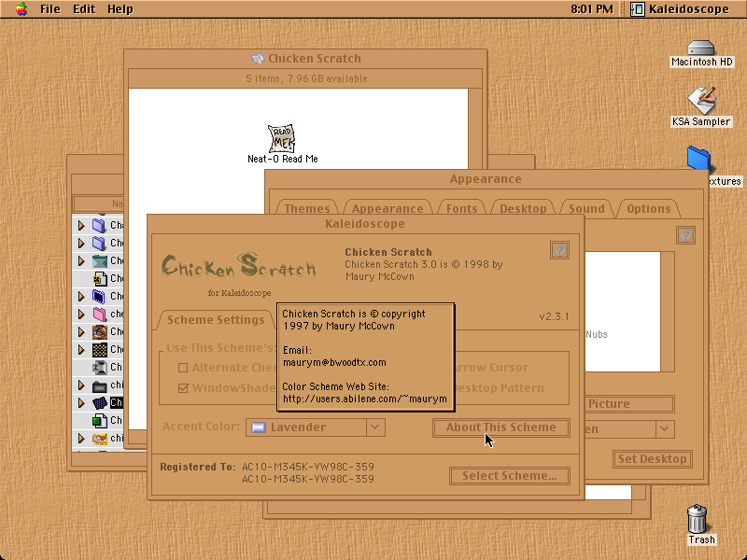
Task: Switch to the Options tab
Action: [648, 208]
